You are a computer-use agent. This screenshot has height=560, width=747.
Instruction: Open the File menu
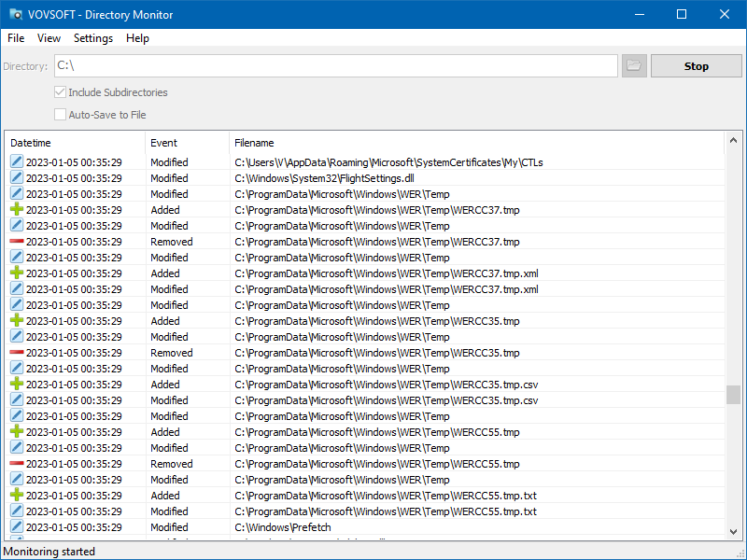pos(15,38)
